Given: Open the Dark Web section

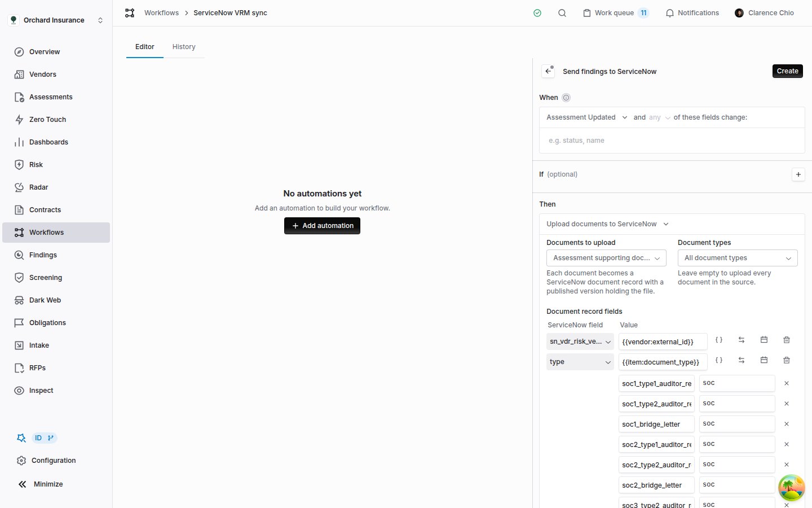Looking at the screenshot, I should (x=56, y=300).
